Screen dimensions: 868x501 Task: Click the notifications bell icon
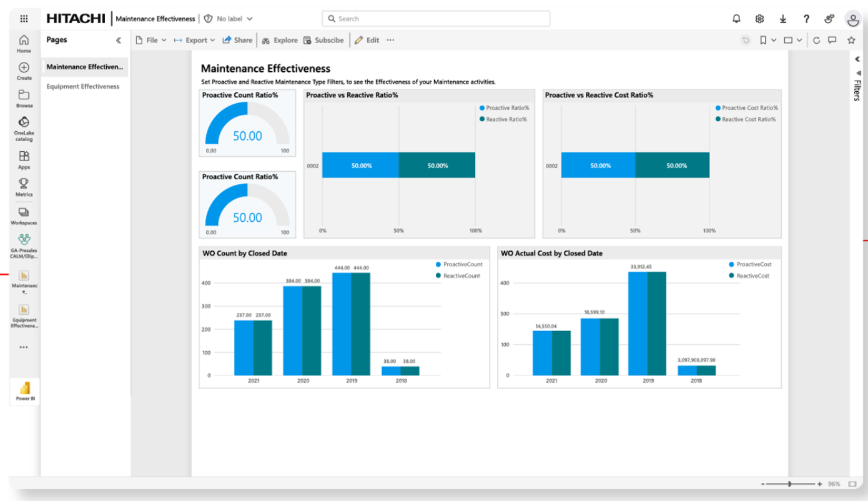click(737, 19)
